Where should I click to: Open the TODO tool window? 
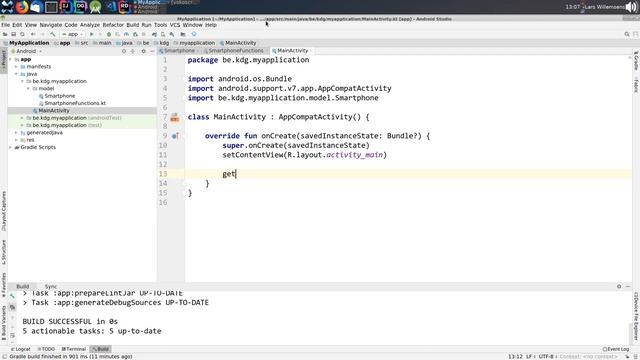point(46,349)
